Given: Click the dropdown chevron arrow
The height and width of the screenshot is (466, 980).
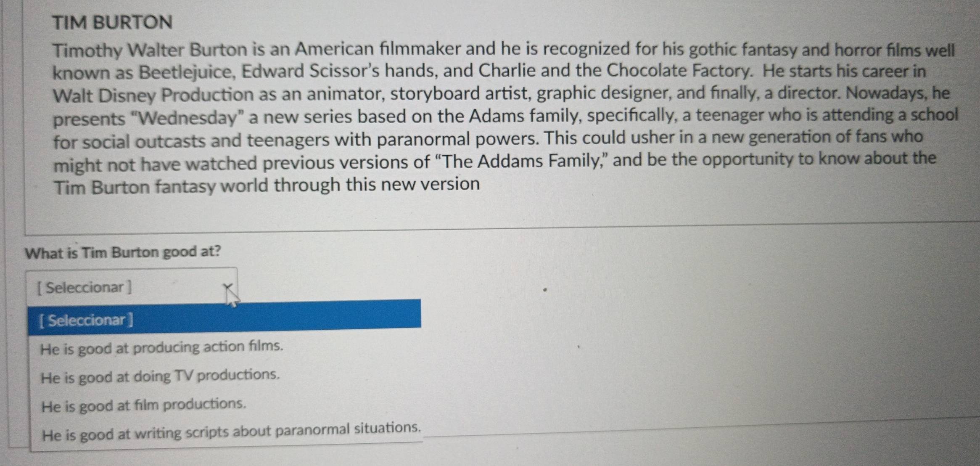Looking at the screenshot, I should click(x=227, y=288).
